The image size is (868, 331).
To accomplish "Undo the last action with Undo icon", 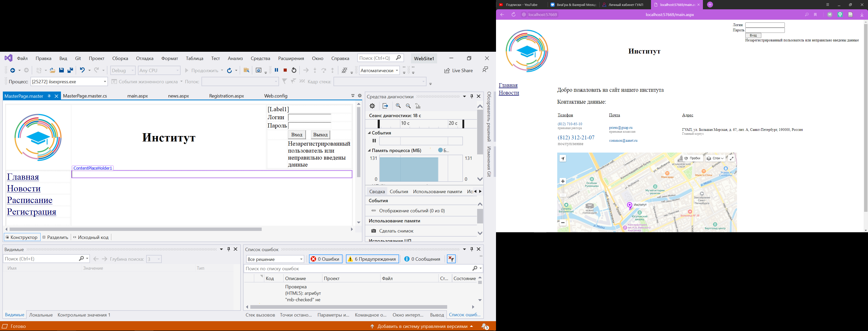I will [x=82, y=70].
